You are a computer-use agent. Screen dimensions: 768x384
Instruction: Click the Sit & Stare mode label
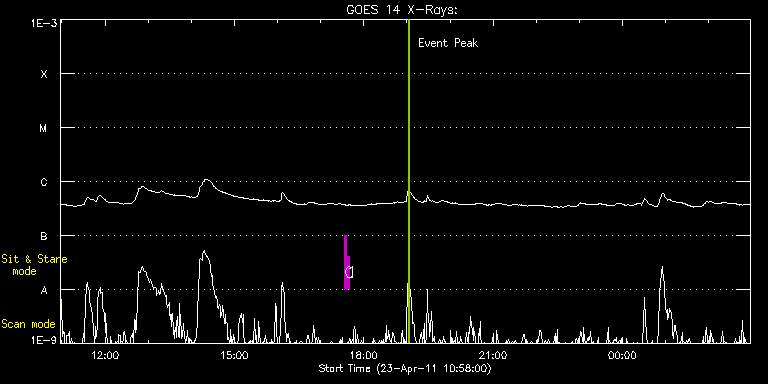point(34,264)
